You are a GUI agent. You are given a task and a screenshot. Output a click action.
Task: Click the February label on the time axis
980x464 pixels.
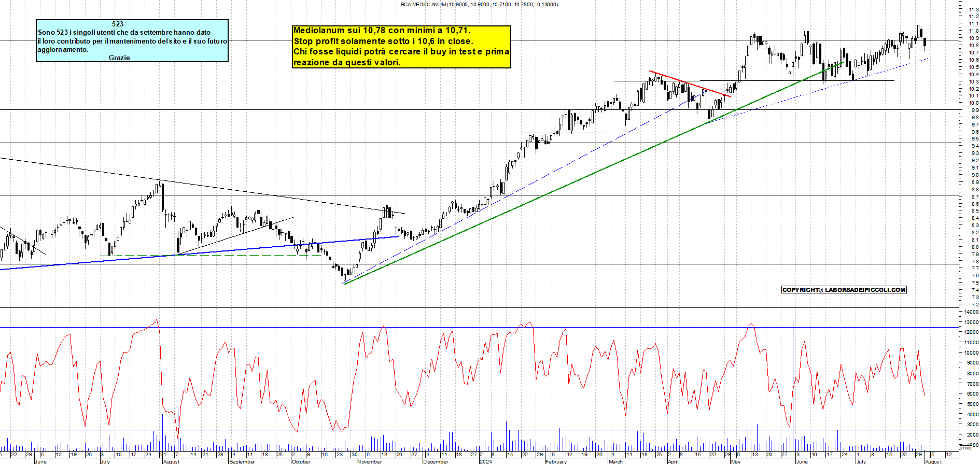coord(556,461)
